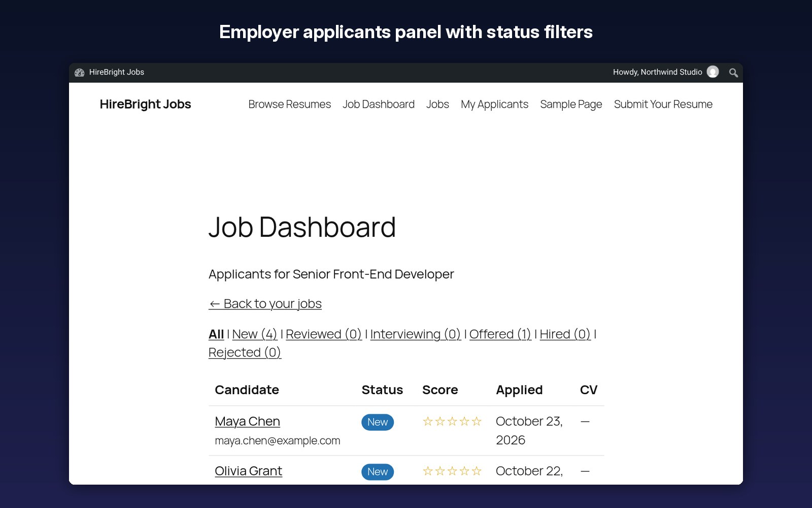The width and height of the screenshot is (812, 508).
Task: Follow the Back to your jobs link
Action: pyautogui.click(x=265, y=304)
